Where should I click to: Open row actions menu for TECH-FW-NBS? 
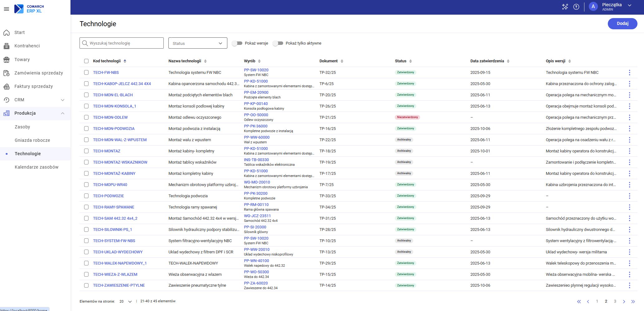[x=629, y=73]
